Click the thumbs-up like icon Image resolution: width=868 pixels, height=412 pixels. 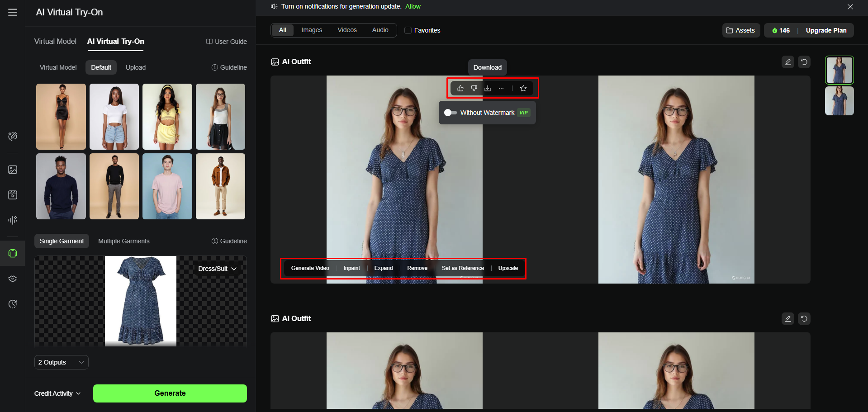(x=460, y=88)
